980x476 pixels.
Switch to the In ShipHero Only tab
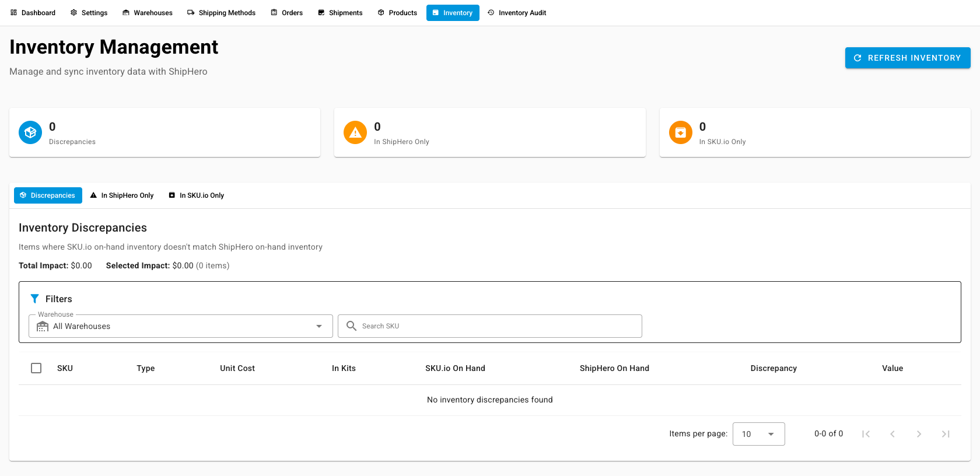coord(122,195)
